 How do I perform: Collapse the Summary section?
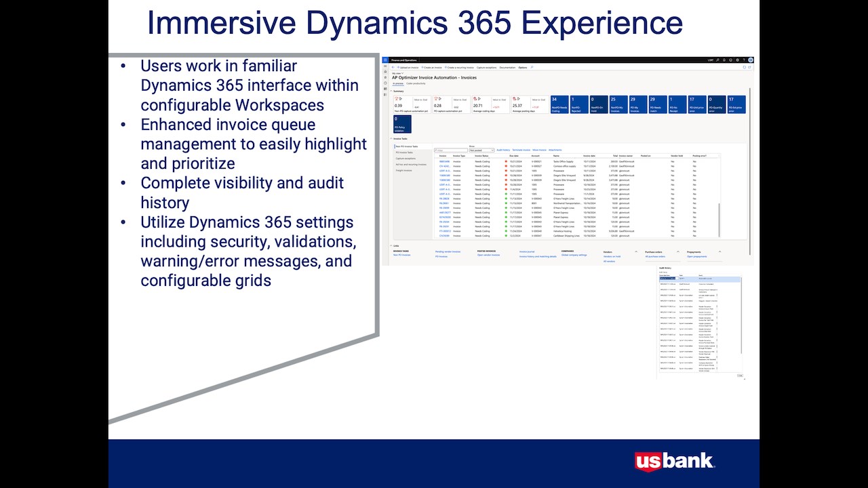click(x=391, y=91)
